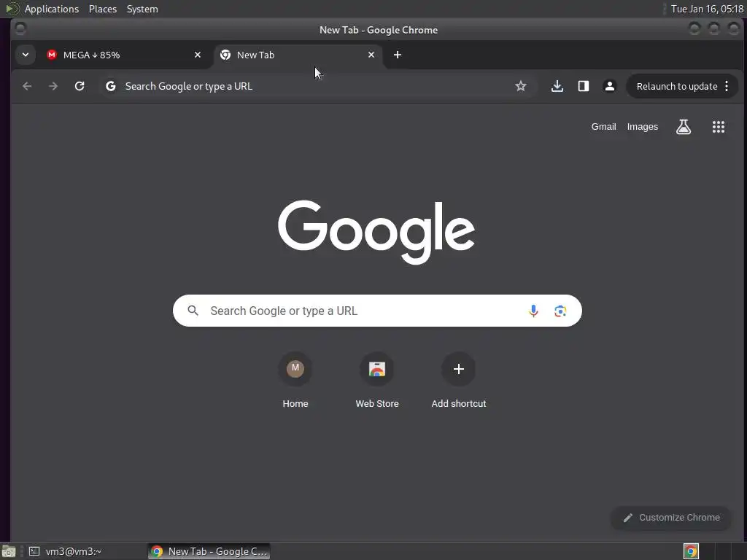This screenshot has height=560, width=747.
Task: Open the Applications menu
Action: pos(52,9)
